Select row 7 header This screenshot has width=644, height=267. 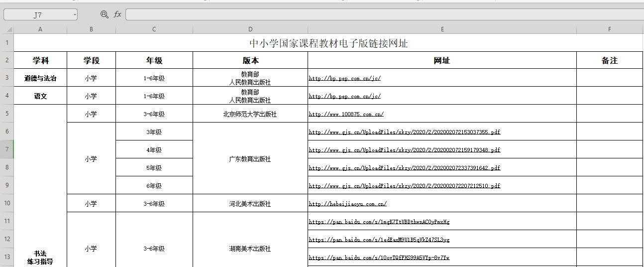point(7,149)
